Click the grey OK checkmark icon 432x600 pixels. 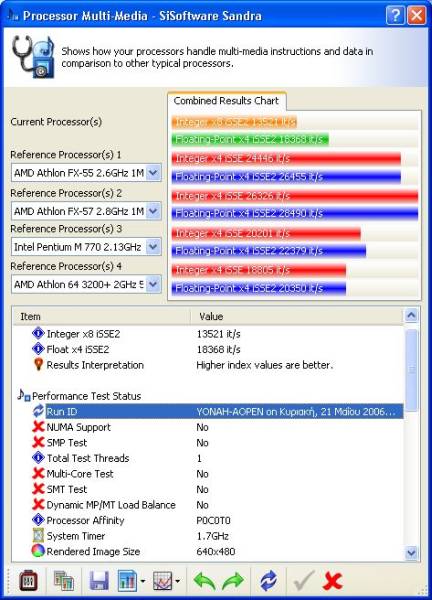pyautogui.click(x=304, y=580)
